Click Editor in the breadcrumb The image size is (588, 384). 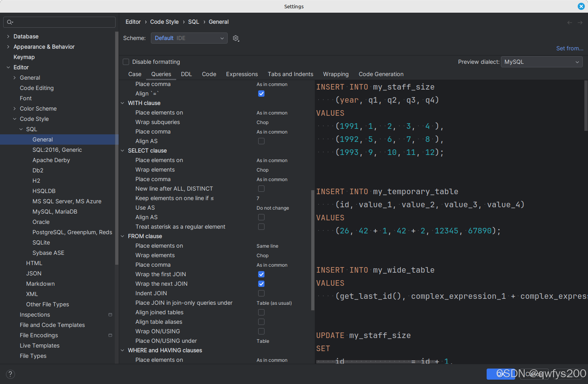(x=133, y=22)
